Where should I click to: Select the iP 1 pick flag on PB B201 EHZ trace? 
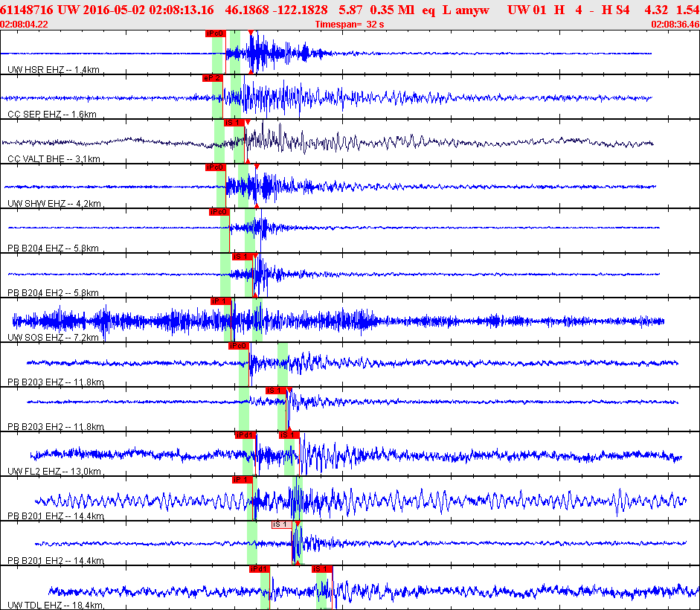pyautogui.click(x=242, y=480)
